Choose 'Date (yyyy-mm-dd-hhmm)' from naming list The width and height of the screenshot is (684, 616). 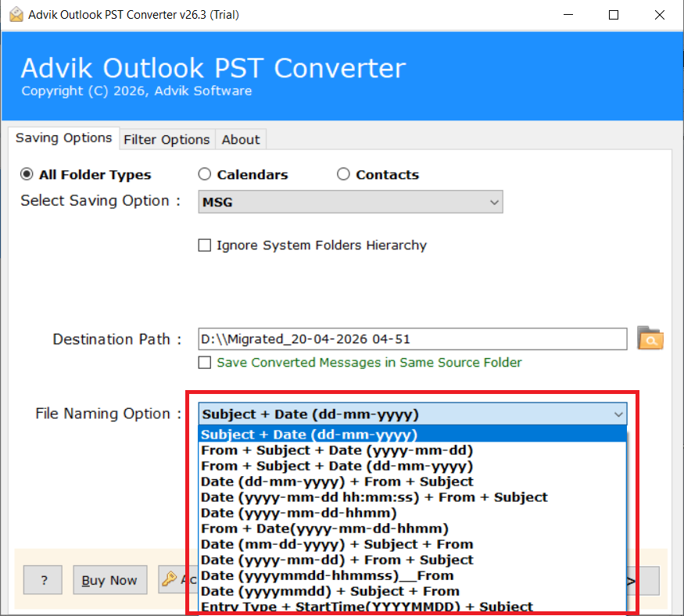click(x=299, y=513)
